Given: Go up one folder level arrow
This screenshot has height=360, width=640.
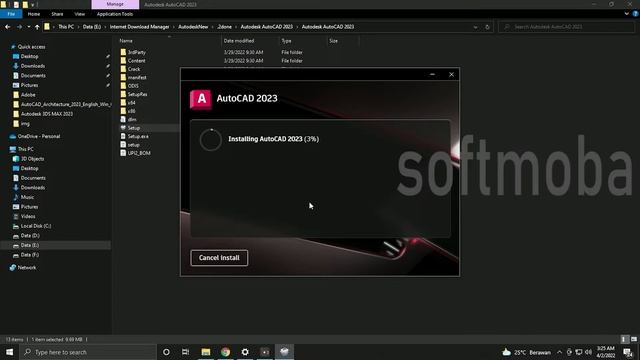Looking at the screenshot, I should [37, 27].
